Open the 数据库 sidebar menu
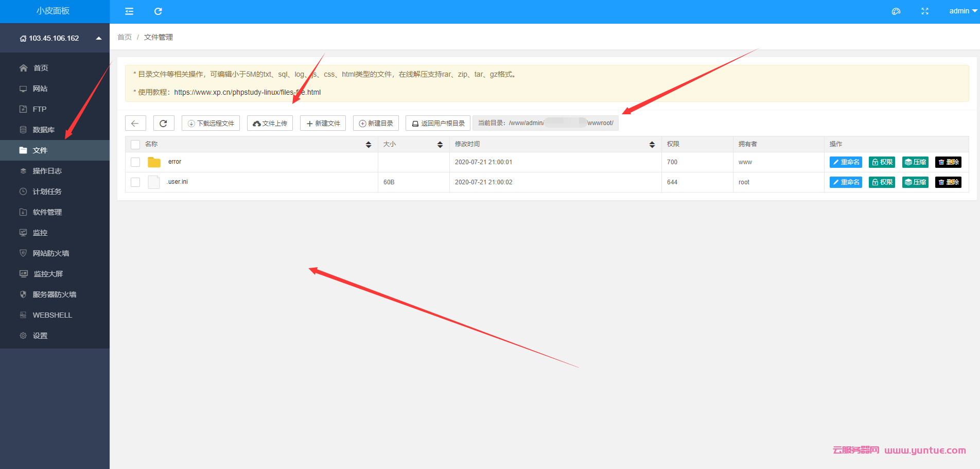The height and width of the screenshot is (469, 980). click(44, 130)
